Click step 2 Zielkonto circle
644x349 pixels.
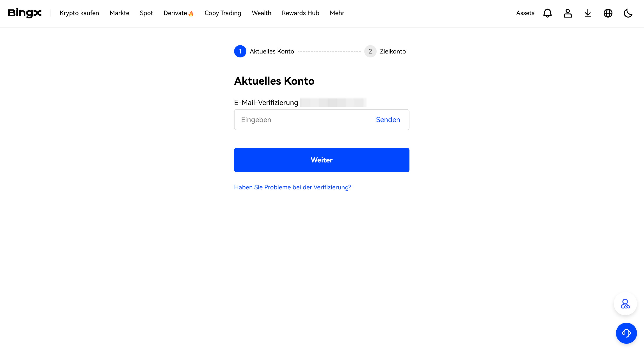tap(370, 51)
